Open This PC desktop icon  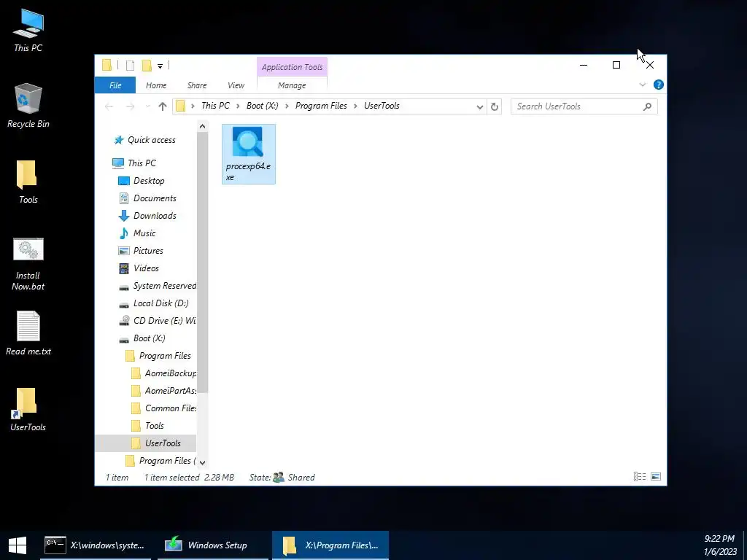(x=28, y=31)
